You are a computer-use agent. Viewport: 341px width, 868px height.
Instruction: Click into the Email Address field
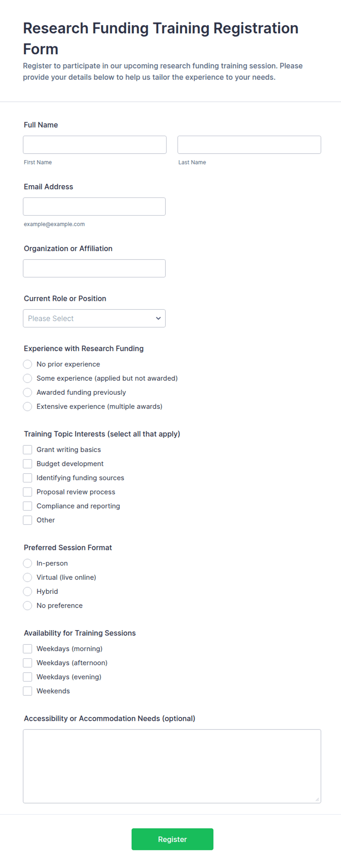94,206
